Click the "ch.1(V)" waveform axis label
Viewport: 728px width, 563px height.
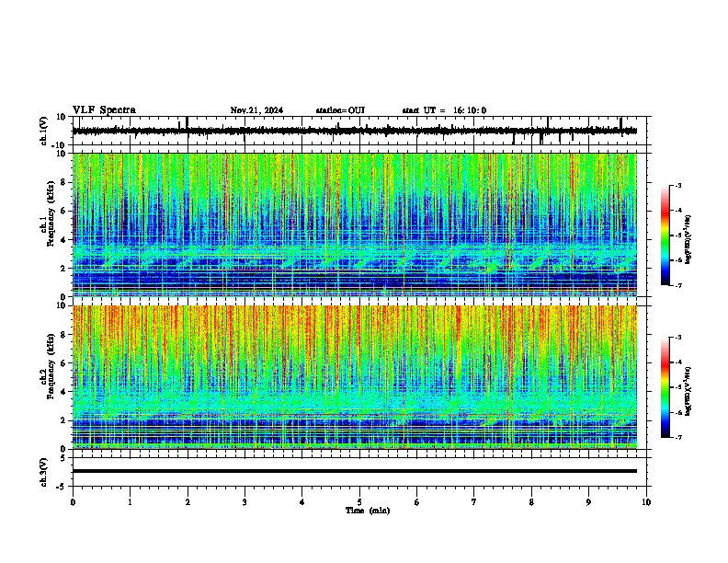[43, 131]
